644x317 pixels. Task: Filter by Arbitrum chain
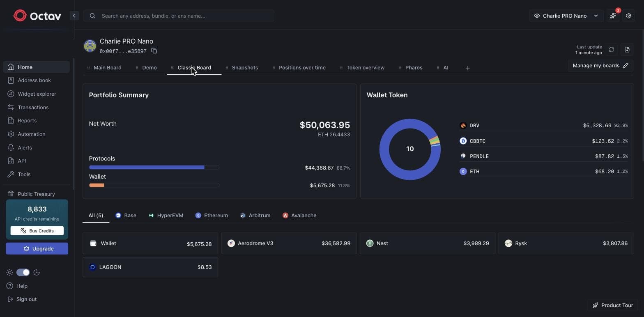coord(255,216)
